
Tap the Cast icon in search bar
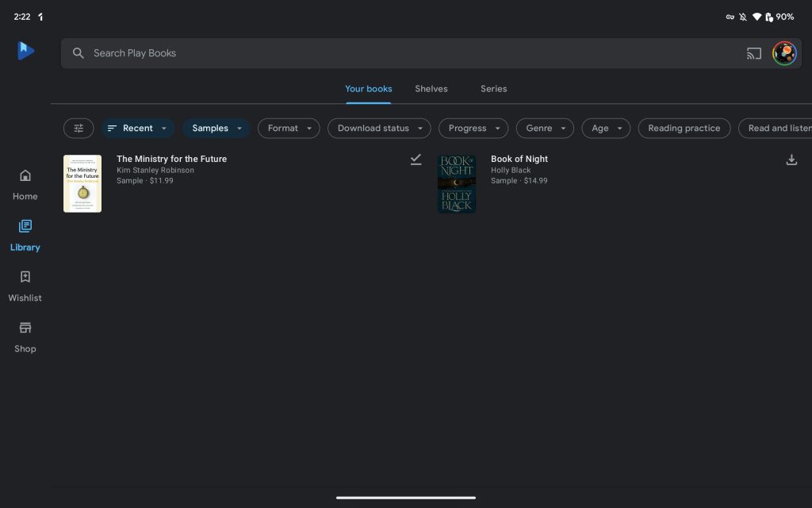pos(753,53)
